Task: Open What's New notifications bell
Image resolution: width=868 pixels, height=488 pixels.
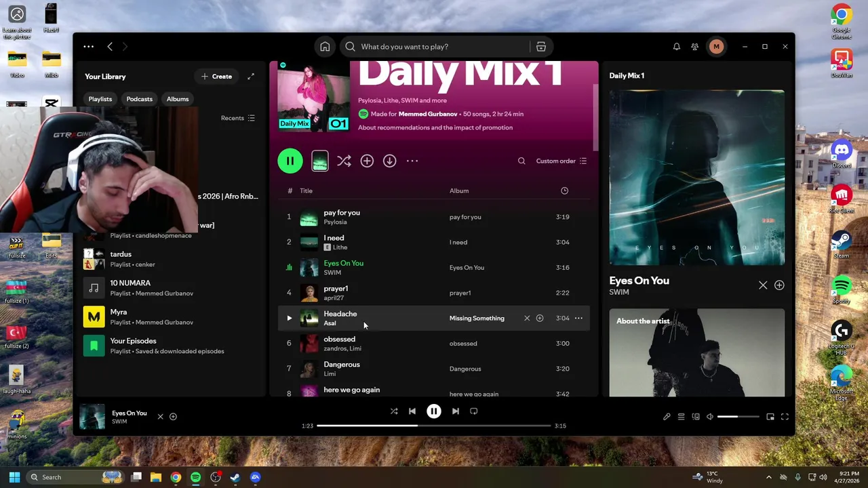Action: tap(676, 47)
